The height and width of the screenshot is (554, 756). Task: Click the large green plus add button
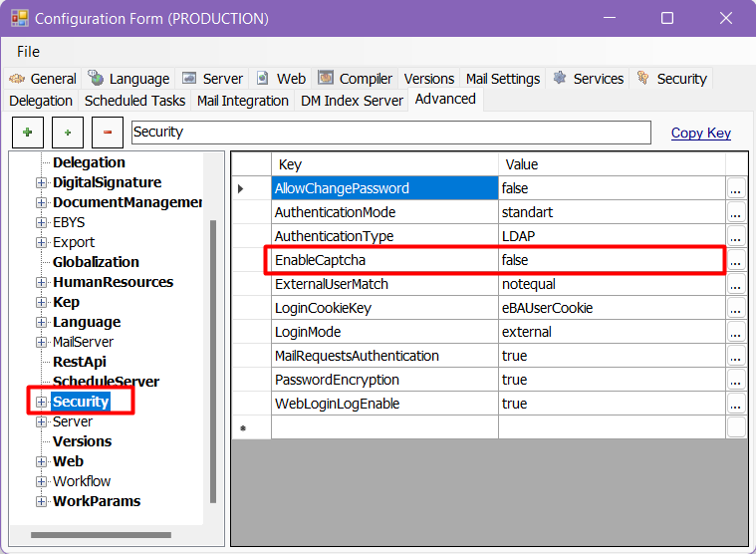(27, 132)
